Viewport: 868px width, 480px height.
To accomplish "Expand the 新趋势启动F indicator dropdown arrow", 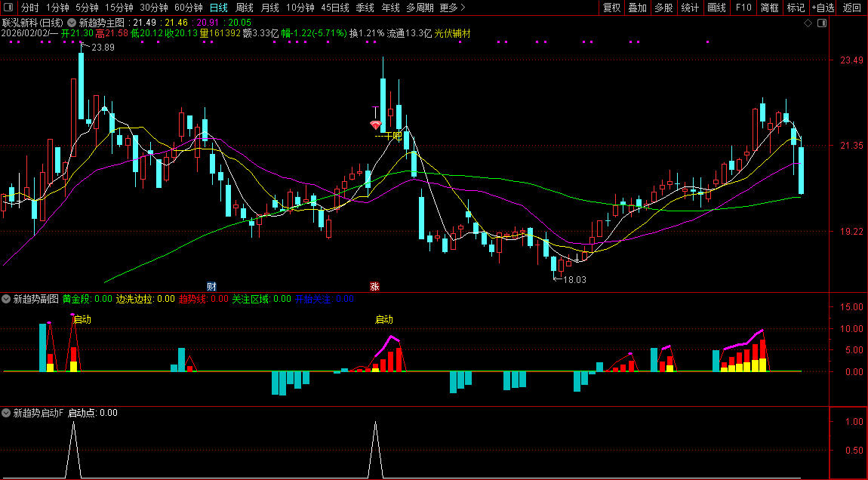I will pos(7,413).
